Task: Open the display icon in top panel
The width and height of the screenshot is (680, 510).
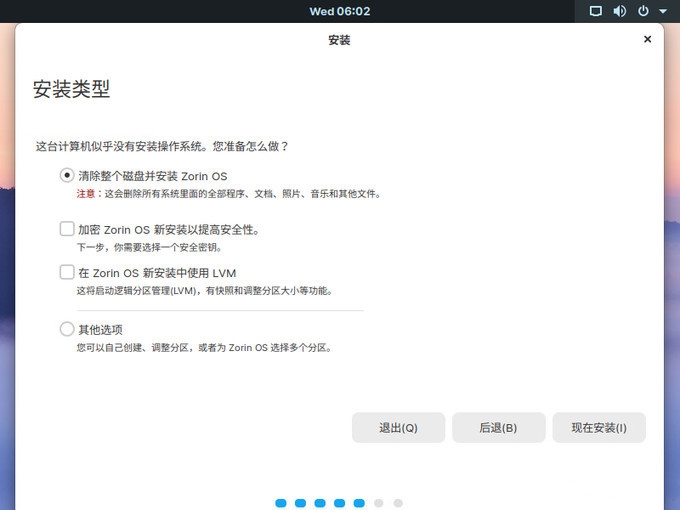Action: tap(596, 11)
